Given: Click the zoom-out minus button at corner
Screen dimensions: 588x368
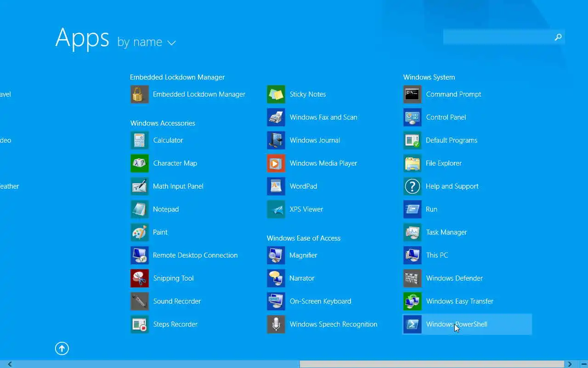Looking at the screenshot, I should pos(583,364).
